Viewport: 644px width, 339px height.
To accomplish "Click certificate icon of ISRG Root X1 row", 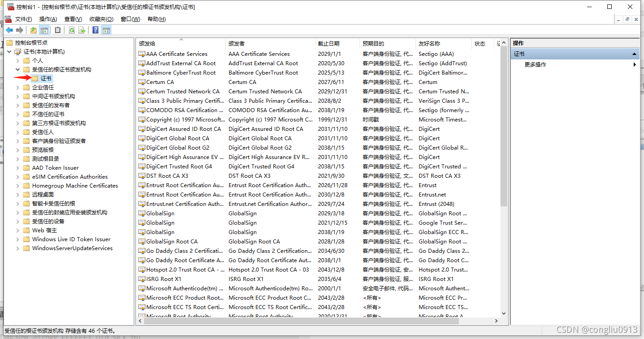I will (x=142, y=279).
